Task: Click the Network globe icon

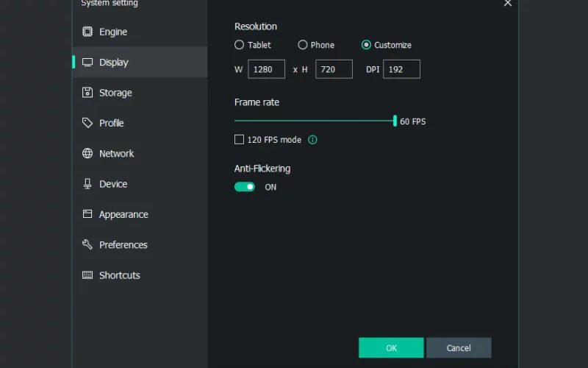Action: (87, 153)
